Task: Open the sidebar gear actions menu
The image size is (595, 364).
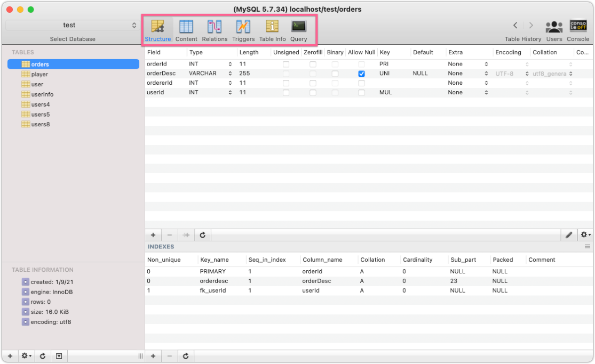Action: tap(26, 356)
